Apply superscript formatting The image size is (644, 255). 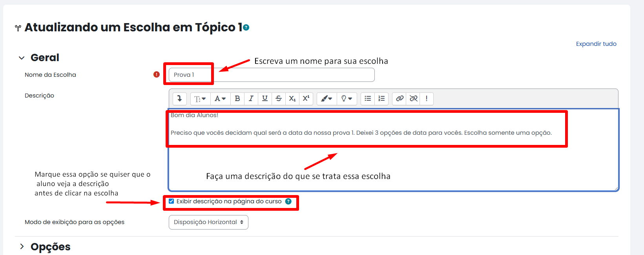(306, 99)
